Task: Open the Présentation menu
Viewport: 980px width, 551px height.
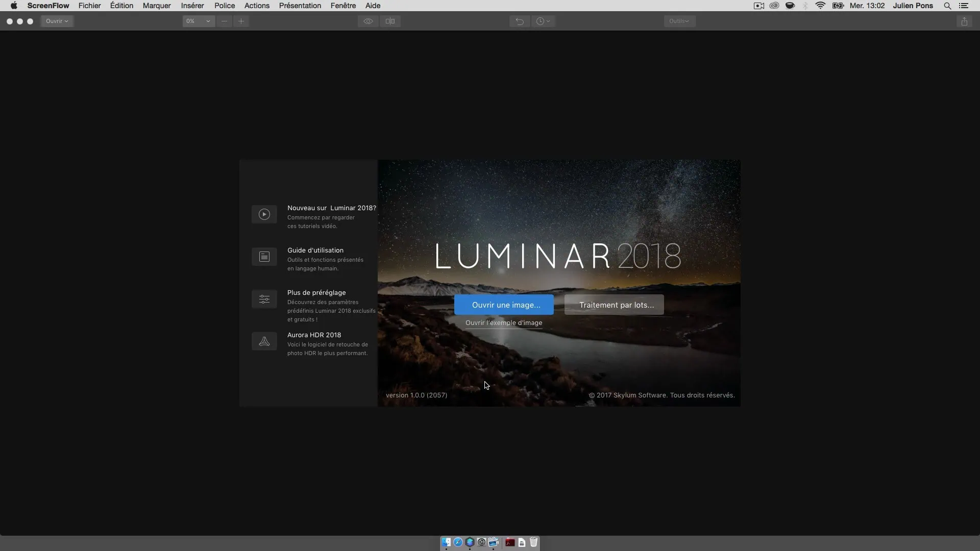Action: 300,6
